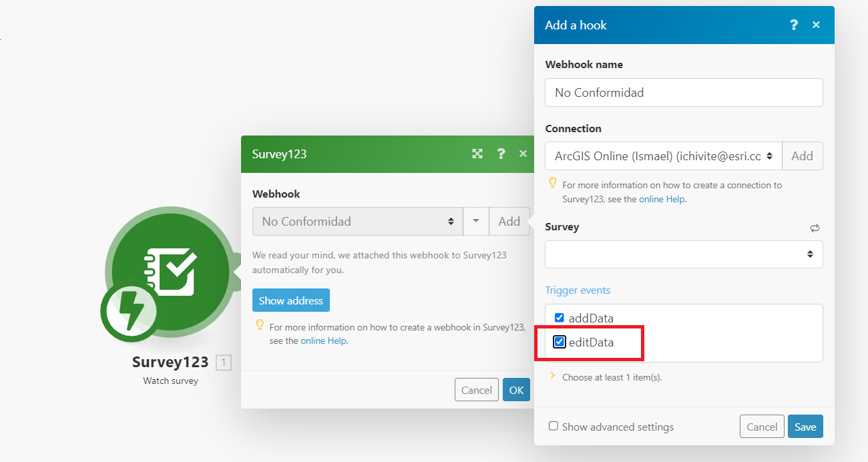The width and height of the screenshot is (868, 462).
Task: Confirm Survey123 dialog with OK
Action: point(516,390)
